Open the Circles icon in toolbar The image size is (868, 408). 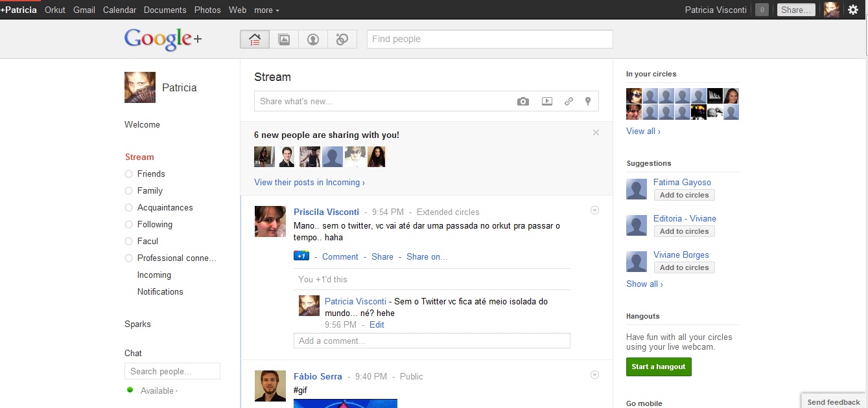tap(342, 40)
